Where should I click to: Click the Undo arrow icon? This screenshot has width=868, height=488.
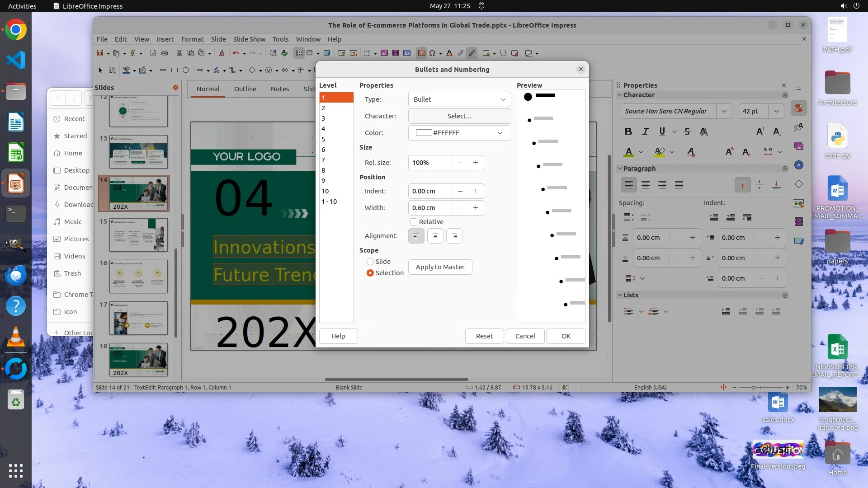coord(236,53)
